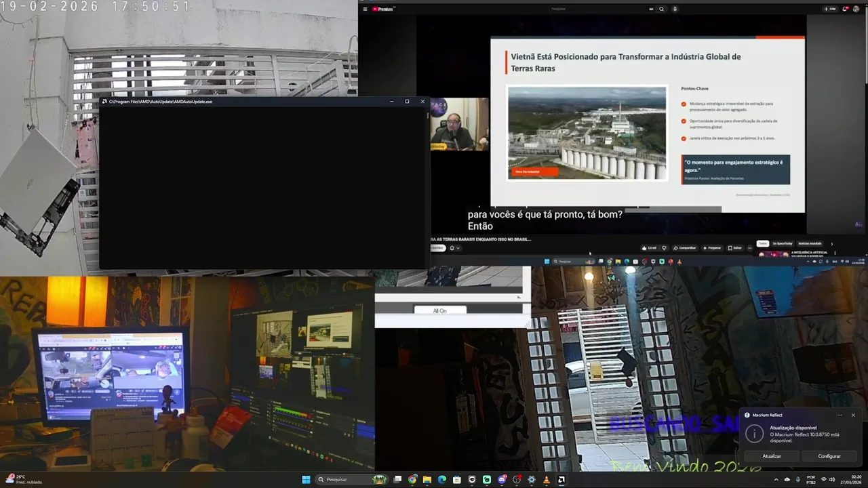The width and height of the screenshot is (868, 488).
Task: Open the YouTube account avatar menu
Action: pos(856,9)
